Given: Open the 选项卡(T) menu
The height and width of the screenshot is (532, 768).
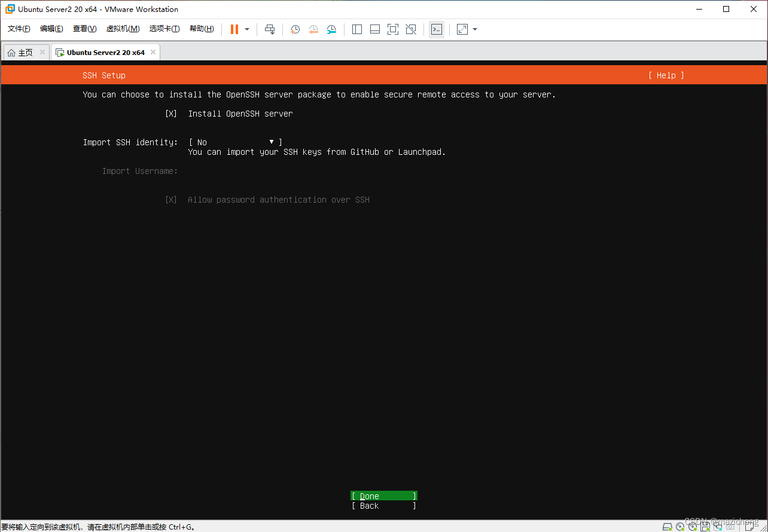Looking at the screenshot, I should pos(164,29).
